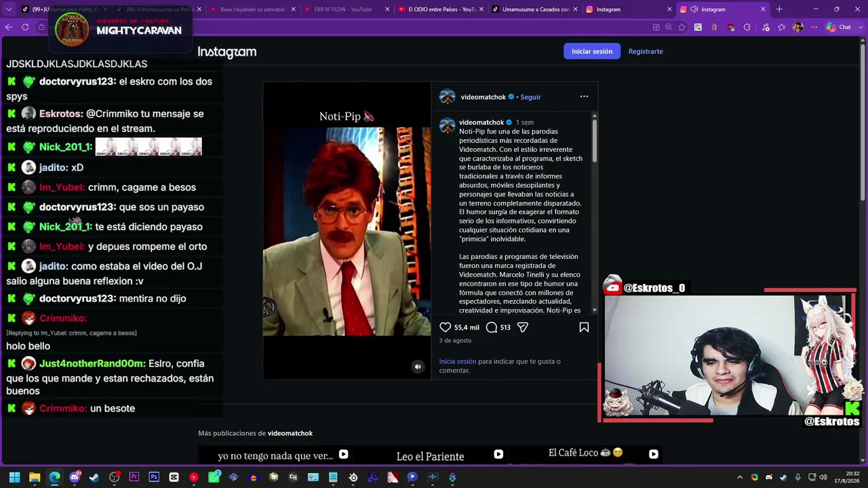868x488 pixels.
Task: Open the 'El Café Loco' video thumbnail
Action: coord(586,454)
